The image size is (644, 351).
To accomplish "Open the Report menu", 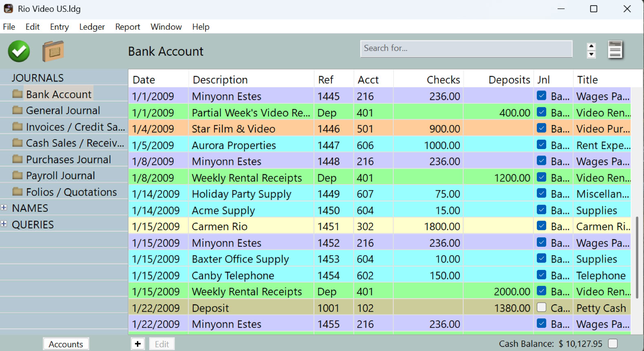I will (x=128, y=27).
